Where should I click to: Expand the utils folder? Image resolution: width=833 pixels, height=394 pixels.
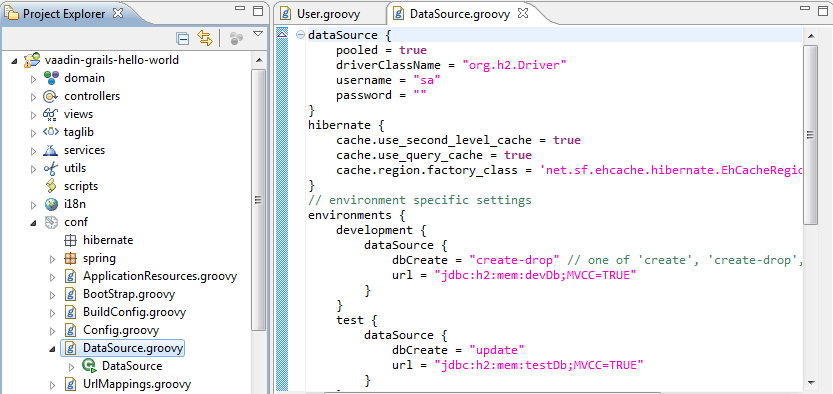pyautogui.click(x=33, y=169)
